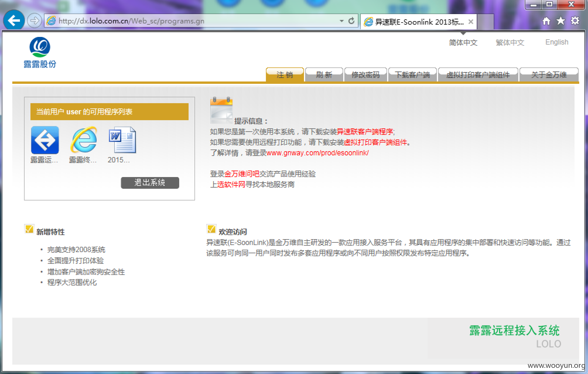The height and width of the screenshot is (374, 588).
Task: Switch language to 简体中文
Action: click(463, 42)
